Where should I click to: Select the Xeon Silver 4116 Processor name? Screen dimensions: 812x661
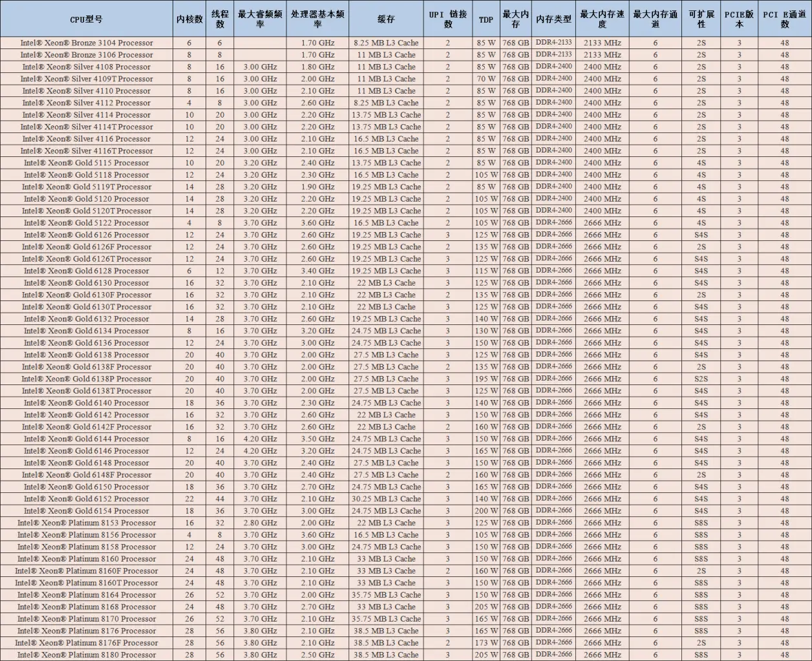pyautogui.click(x=87, y=139)
